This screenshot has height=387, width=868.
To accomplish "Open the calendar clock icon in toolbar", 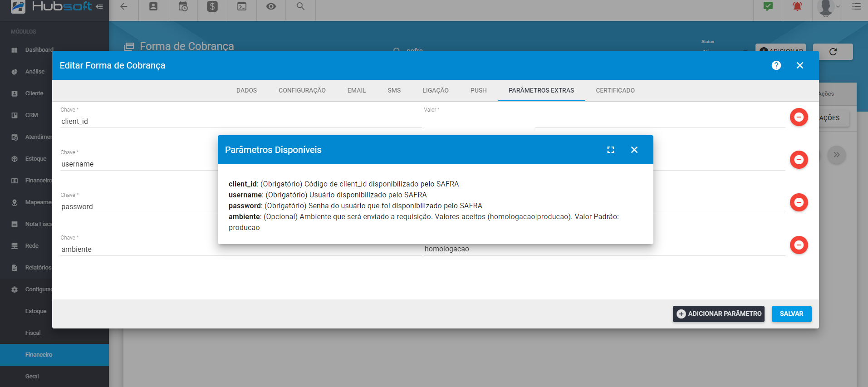I will tap(183, 6).
